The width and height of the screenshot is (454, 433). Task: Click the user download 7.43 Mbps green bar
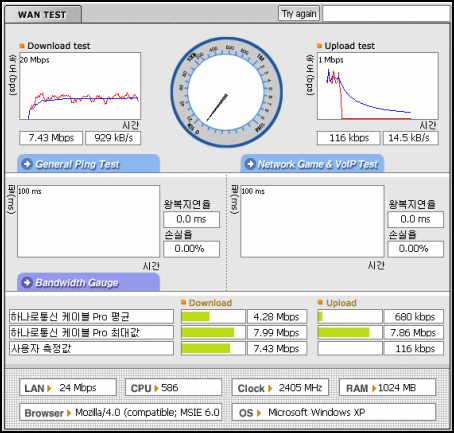click(206, 348)
